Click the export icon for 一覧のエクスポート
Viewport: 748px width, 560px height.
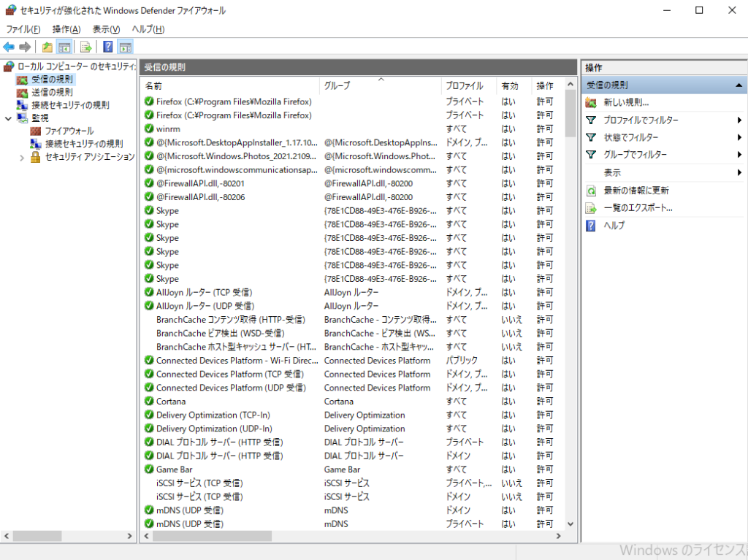coord(591,209)
